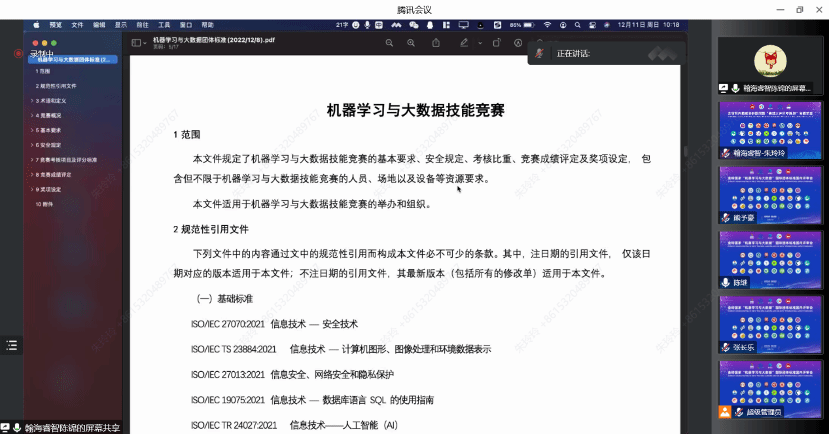Viewport: 830px width, 434px height.
Task: Expand the '4 竞赛概况' outline section
Action: pos(33,115)
